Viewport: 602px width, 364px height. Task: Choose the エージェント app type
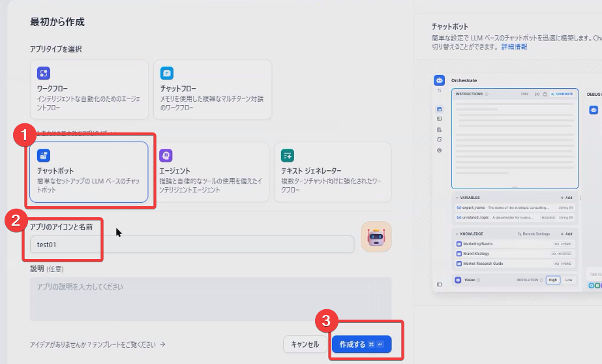(213, 172)
